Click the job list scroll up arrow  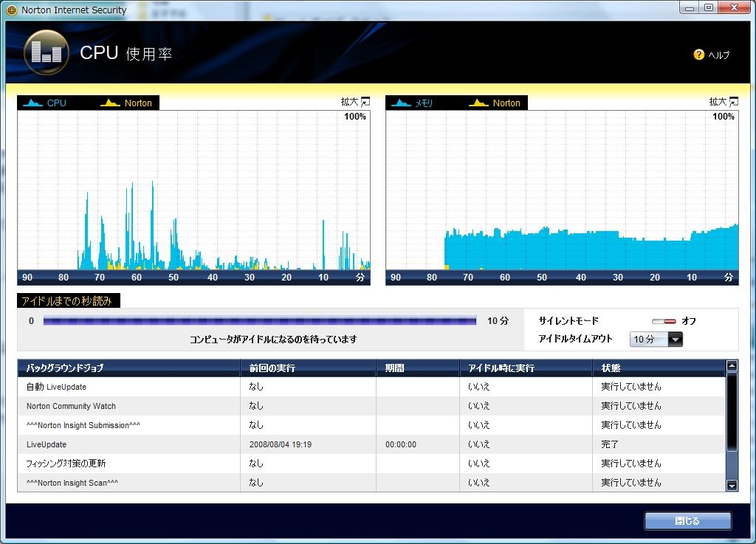732,365
